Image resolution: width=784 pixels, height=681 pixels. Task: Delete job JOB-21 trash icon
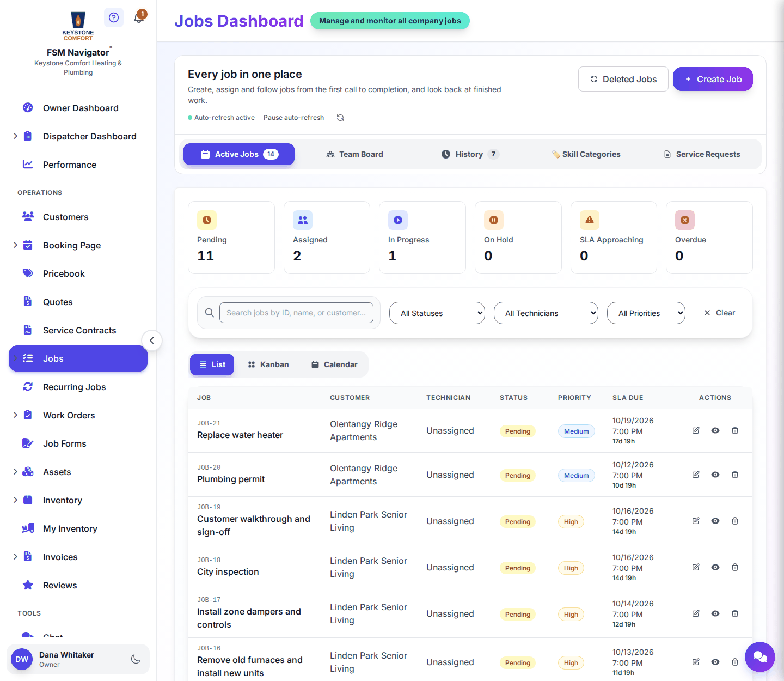coord(735,430)
